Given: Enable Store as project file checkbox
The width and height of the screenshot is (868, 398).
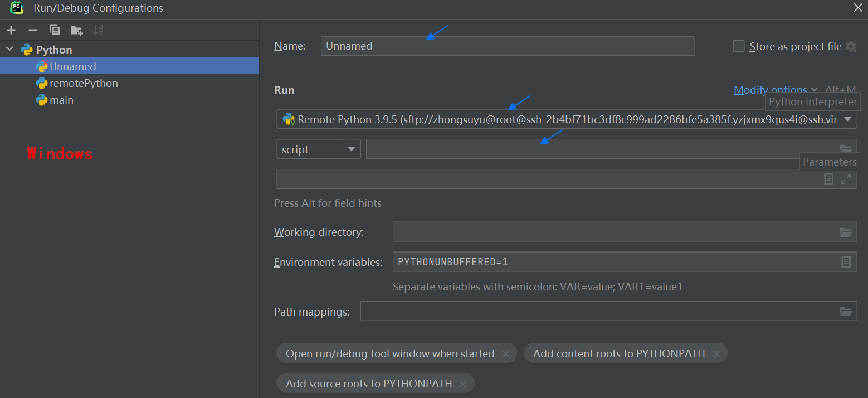Looking at the screenshot, I should coord(739,46).
